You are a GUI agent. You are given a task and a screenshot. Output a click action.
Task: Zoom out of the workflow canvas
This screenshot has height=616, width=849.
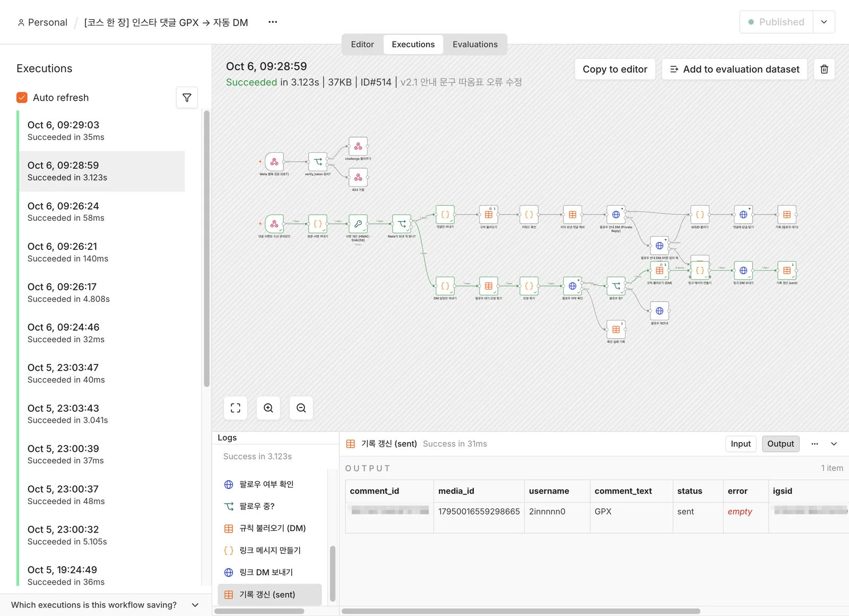301,408
